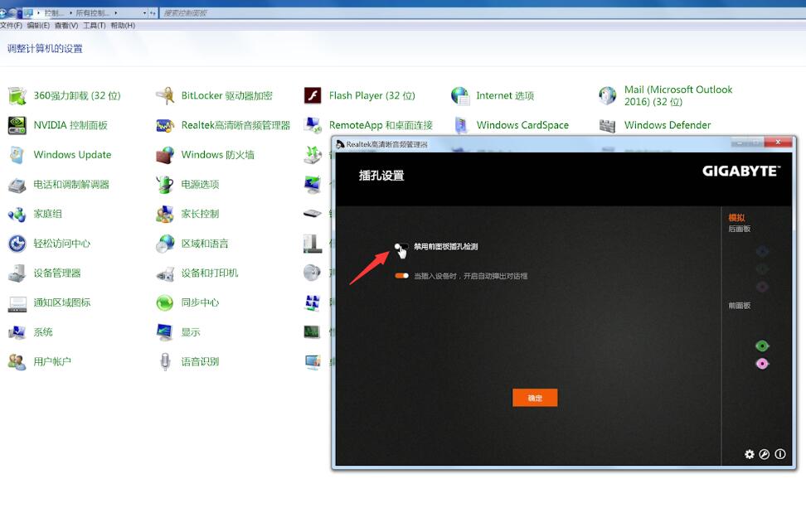Open BitLocker 驱动器加密 icon
The width and height of the screenshot is (806, 532).
click(165, 95)
